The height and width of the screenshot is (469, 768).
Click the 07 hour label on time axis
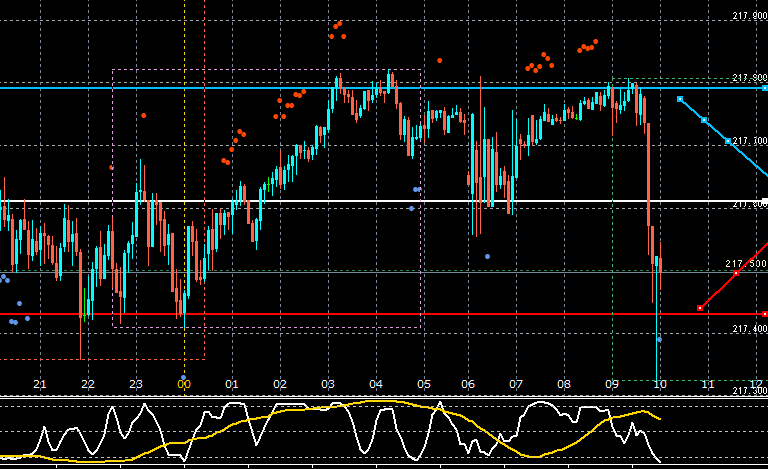[516, 384]
